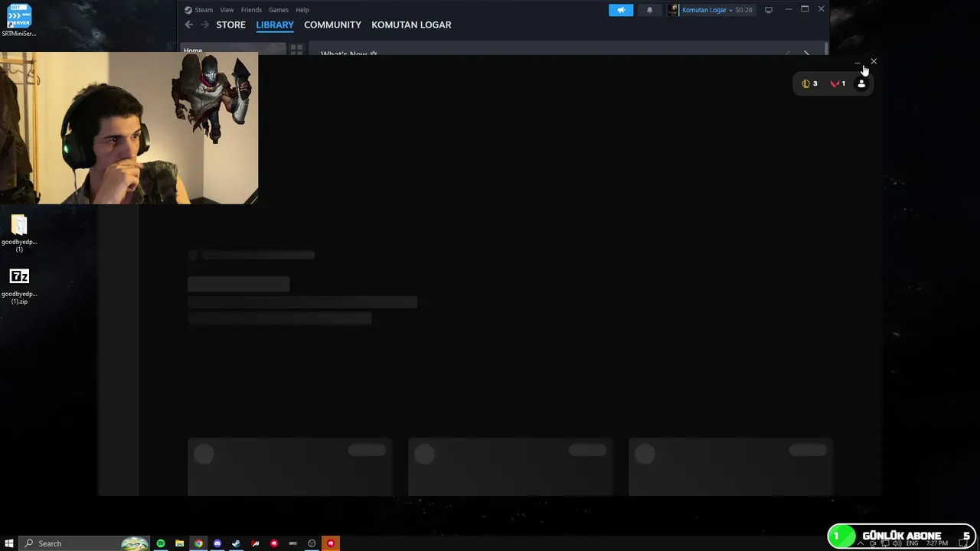Go to the STORE tab in Steam
This screenshot has width=980, height=551.
[x=230, y=24]
